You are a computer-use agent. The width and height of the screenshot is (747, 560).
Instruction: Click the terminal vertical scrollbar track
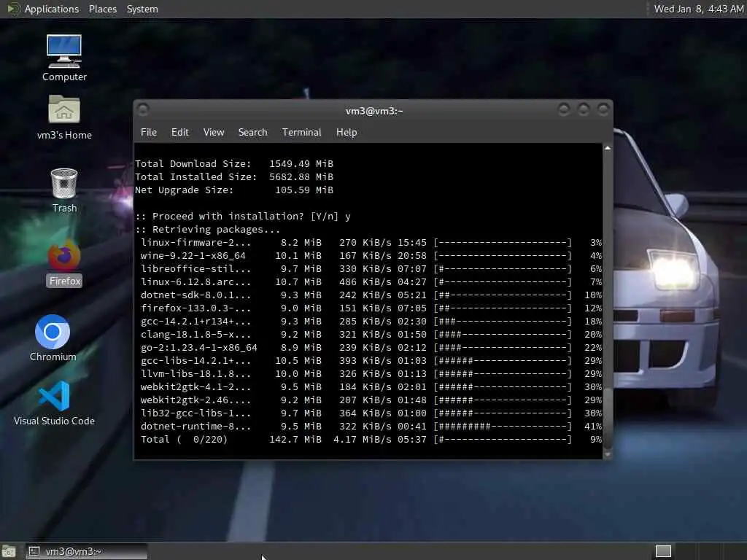608,301
